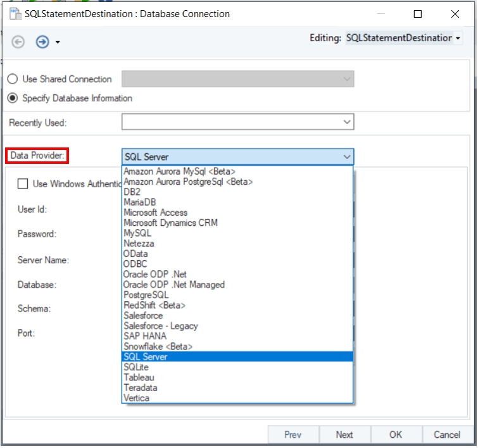The height and width of the screenshot is (448, 478).
Task: Select Specify Database Information radio button
Action: click(x=13, y=98)
